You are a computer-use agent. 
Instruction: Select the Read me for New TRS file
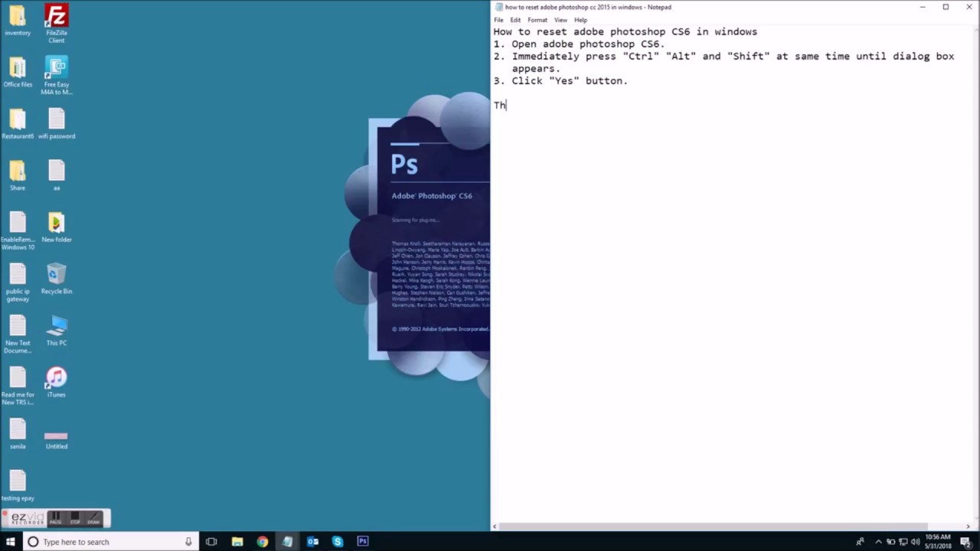coord(18,386)
